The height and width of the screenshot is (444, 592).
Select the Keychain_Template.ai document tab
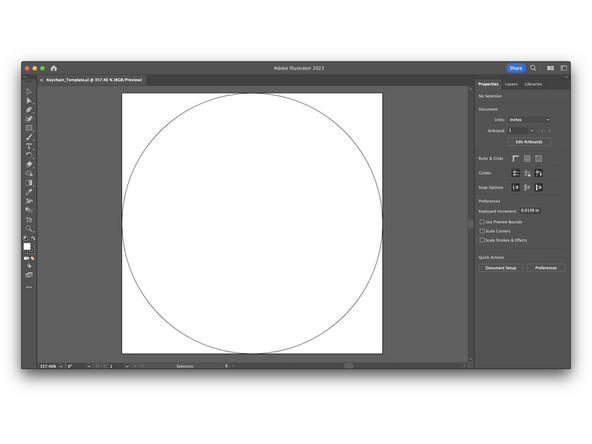click(x=94, y=80)
